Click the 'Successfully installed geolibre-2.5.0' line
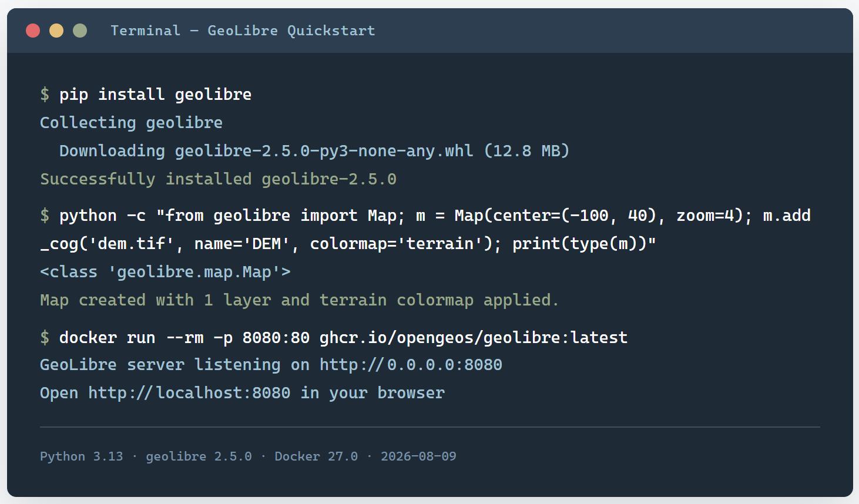 218,179
